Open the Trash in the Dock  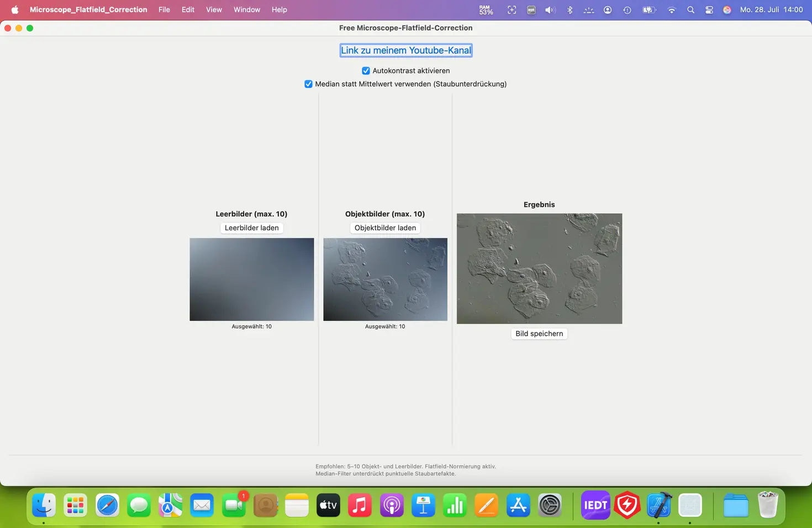[767, 505]
